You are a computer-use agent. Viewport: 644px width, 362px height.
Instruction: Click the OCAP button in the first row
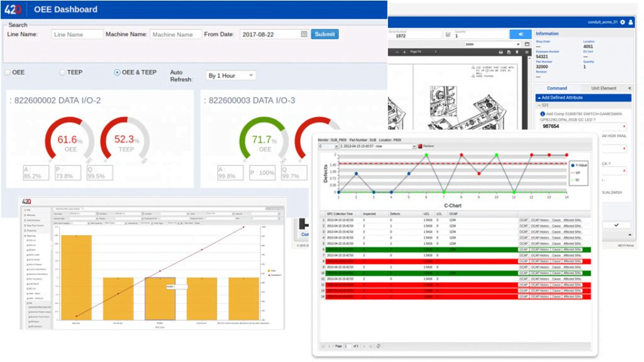point(523,220)
